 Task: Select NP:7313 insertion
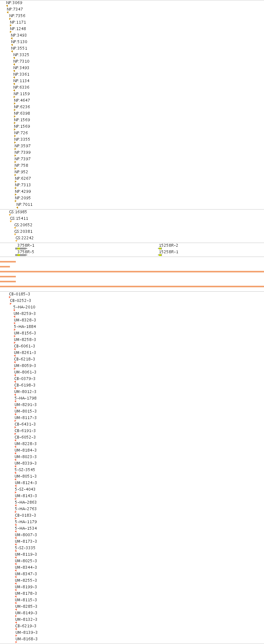[23, 185]
